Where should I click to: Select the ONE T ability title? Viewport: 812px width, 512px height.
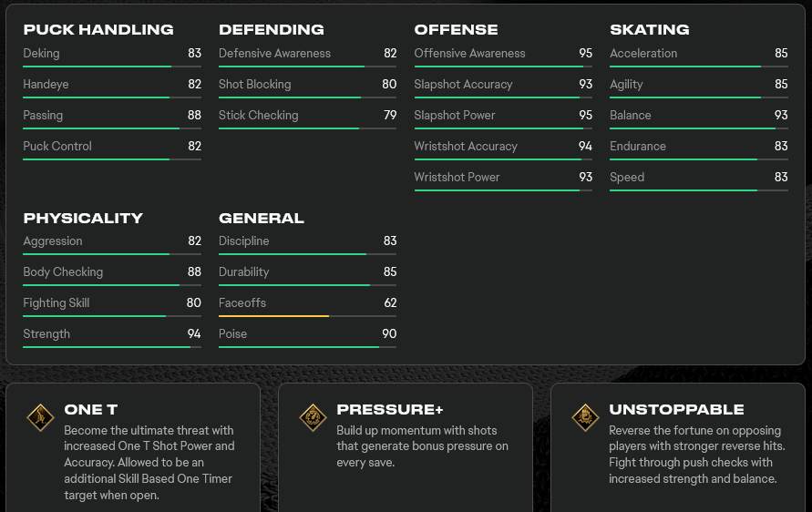[x=91, y=409]
